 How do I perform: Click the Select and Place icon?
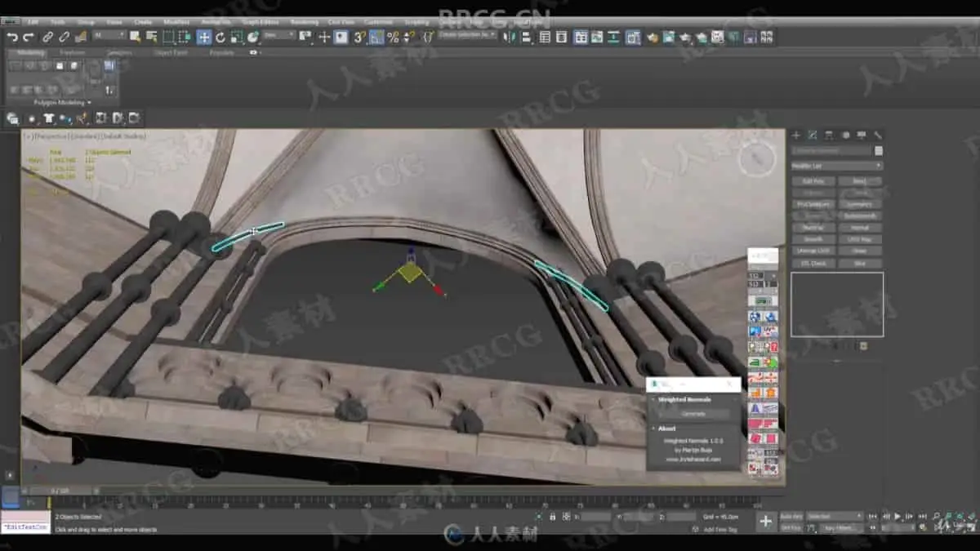pyautogui.click(x=254, y=37)
